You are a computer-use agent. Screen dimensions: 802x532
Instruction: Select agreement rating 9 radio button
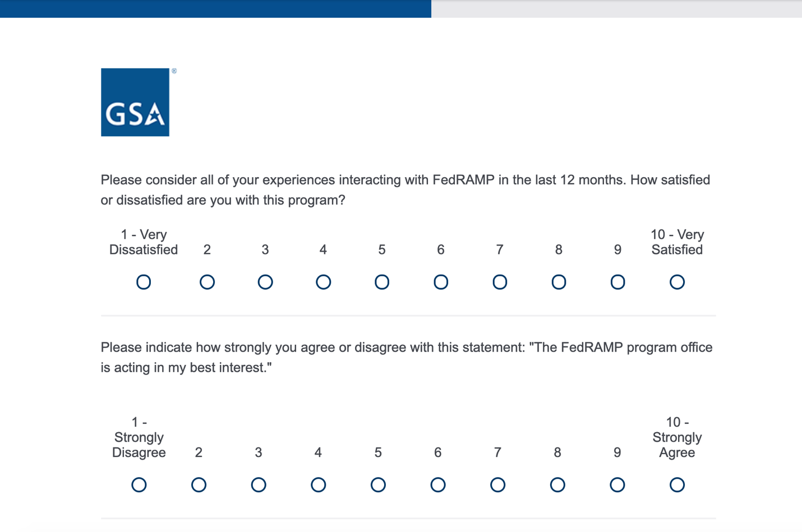click(x=617, y=485)
